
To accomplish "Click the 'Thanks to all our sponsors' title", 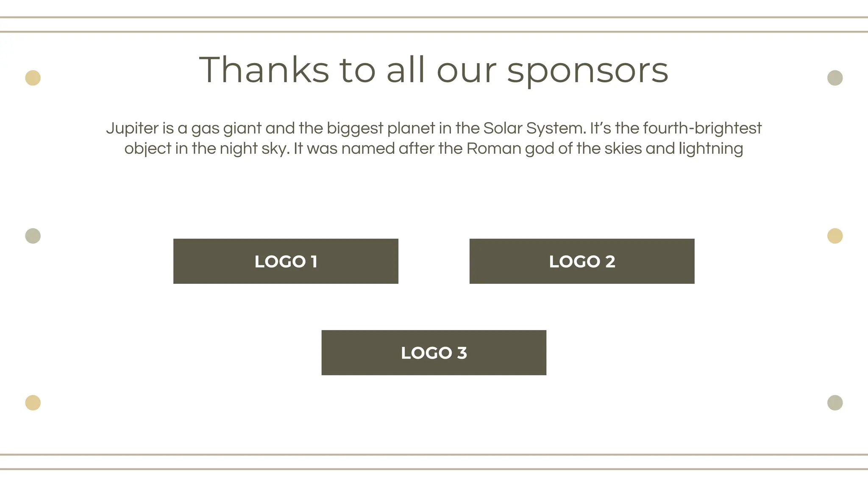I will click(x=434, y=70).
